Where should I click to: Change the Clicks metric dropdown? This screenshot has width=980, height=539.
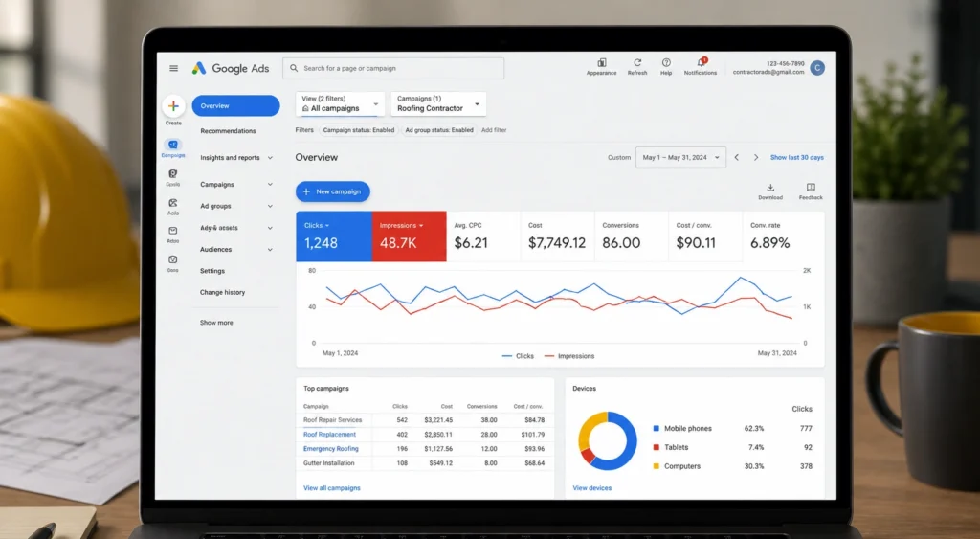(x=317, y=226)
